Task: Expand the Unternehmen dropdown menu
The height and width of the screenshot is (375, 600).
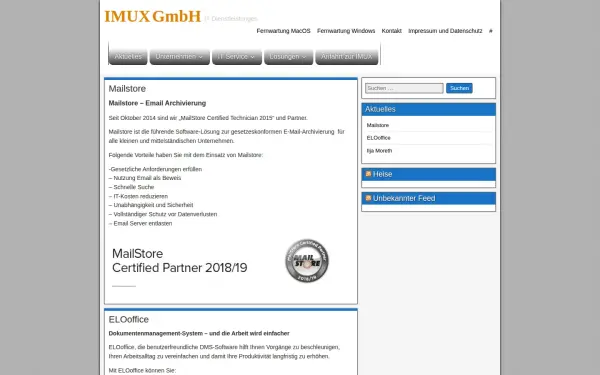Action: click(x=179, y=57)
